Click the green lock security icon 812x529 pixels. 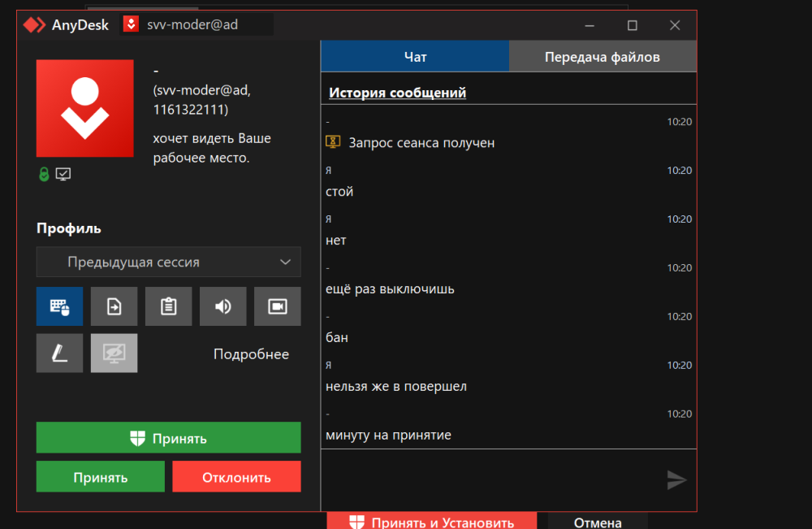point(44,174)
